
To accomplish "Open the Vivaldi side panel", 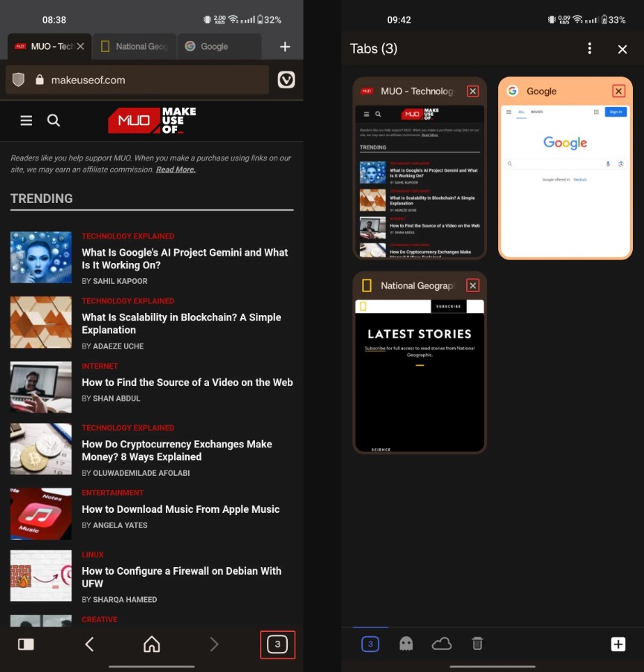I will coord(25,644).
